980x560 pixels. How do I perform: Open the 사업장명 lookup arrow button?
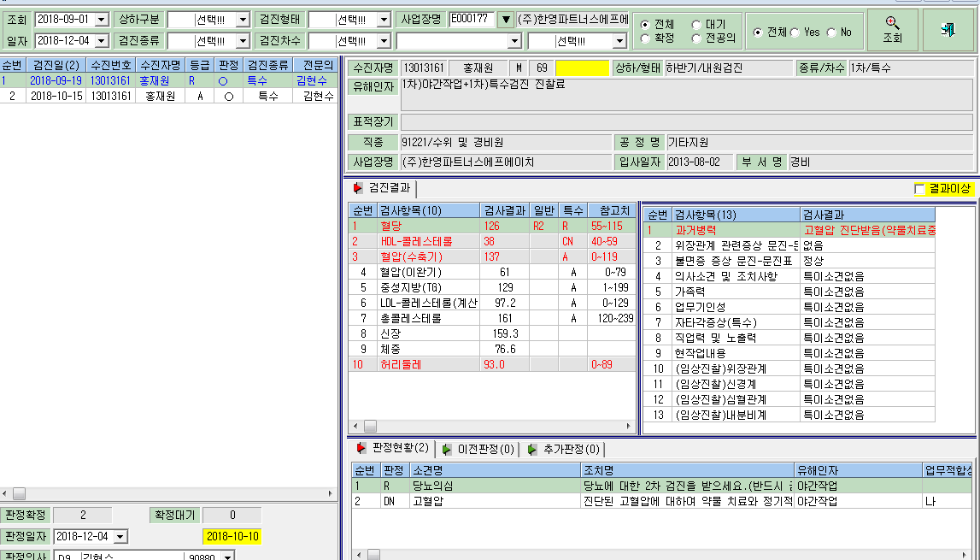(x=506, y=20)
